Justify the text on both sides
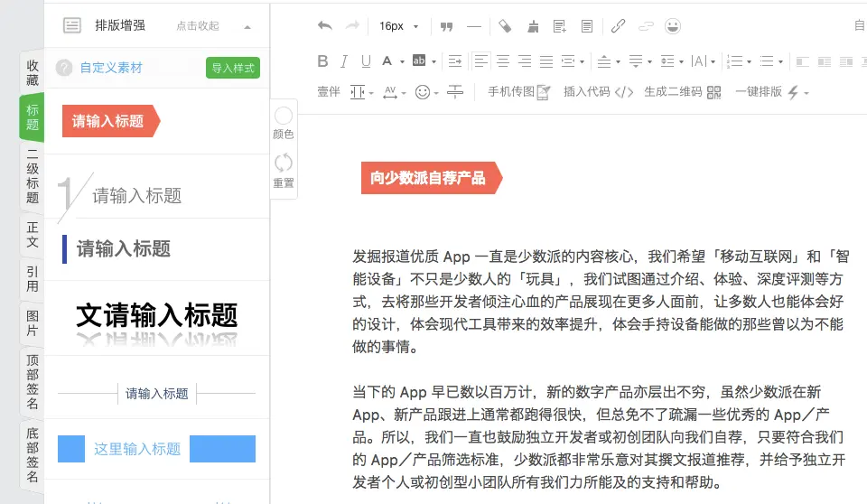867x504 pixels. pos(546,61)
